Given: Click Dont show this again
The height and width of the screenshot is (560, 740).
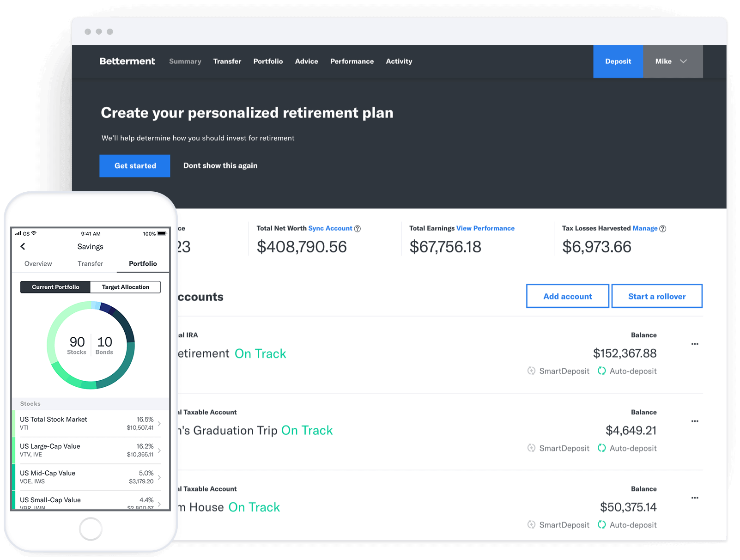Looking at the screenshot, I should tap(220, 165).
